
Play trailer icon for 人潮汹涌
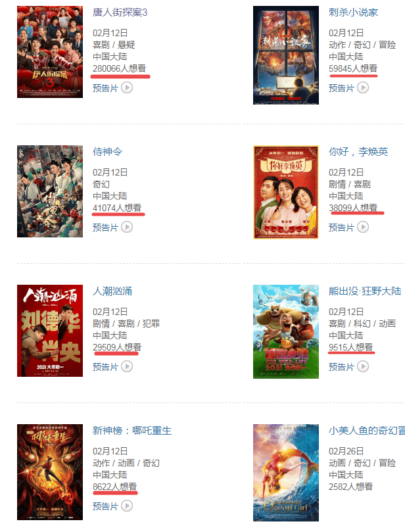(127, 366)
